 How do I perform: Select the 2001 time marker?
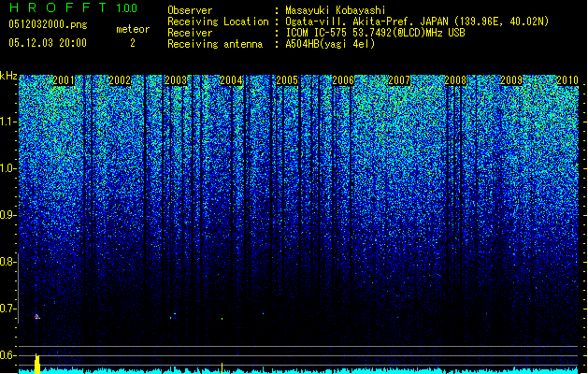point(64,80)
